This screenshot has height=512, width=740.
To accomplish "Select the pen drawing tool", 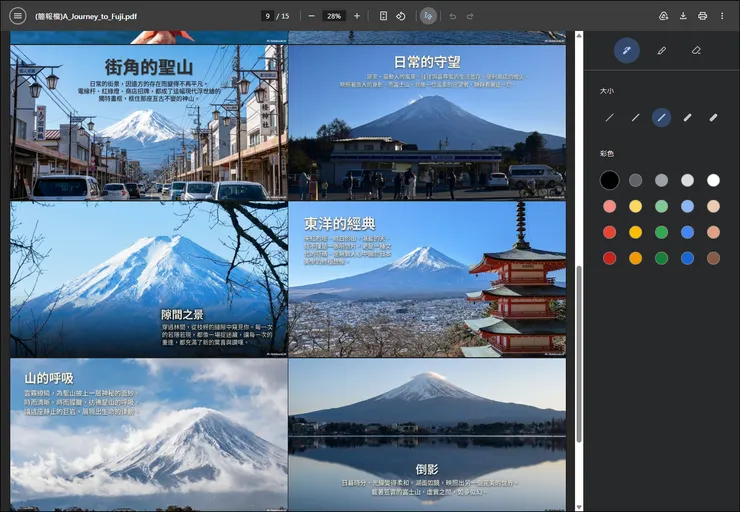I will pos(627,50).
